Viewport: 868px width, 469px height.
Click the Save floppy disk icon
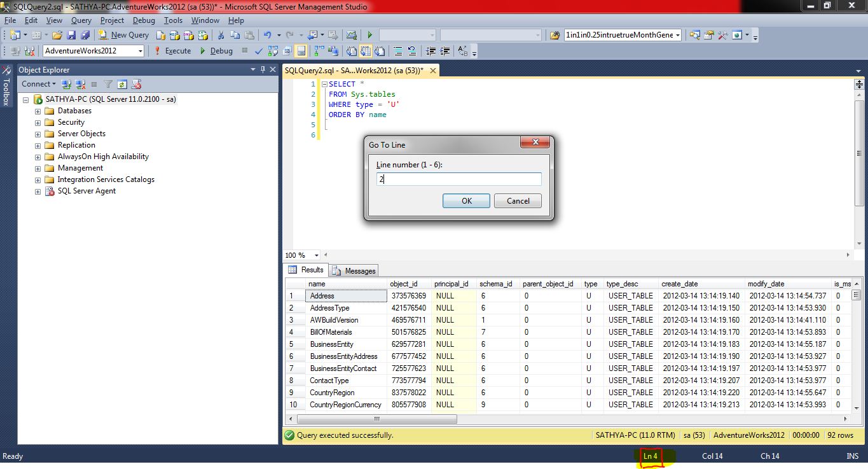click(x=72, y=35)
